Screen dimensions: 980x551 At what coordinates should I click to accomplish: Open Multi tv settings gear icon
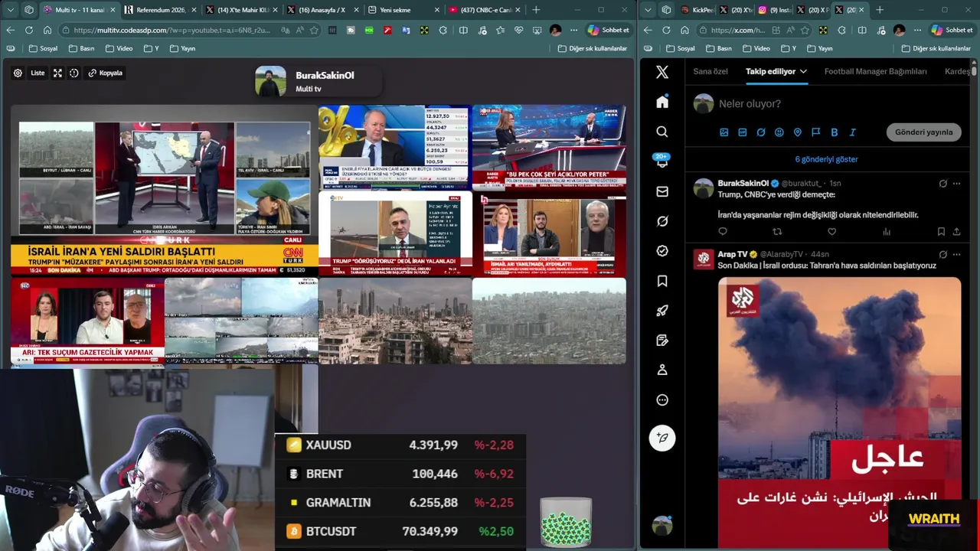(x=18, y=73)
